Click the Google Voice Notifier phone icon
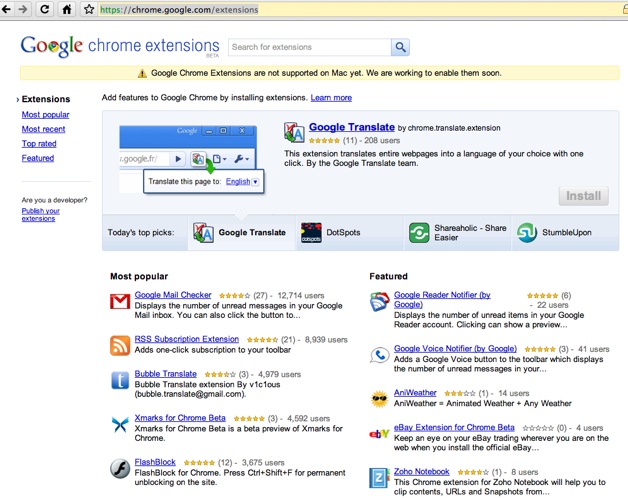The height and width of the screenshot is (498, 628). point(379,355)
